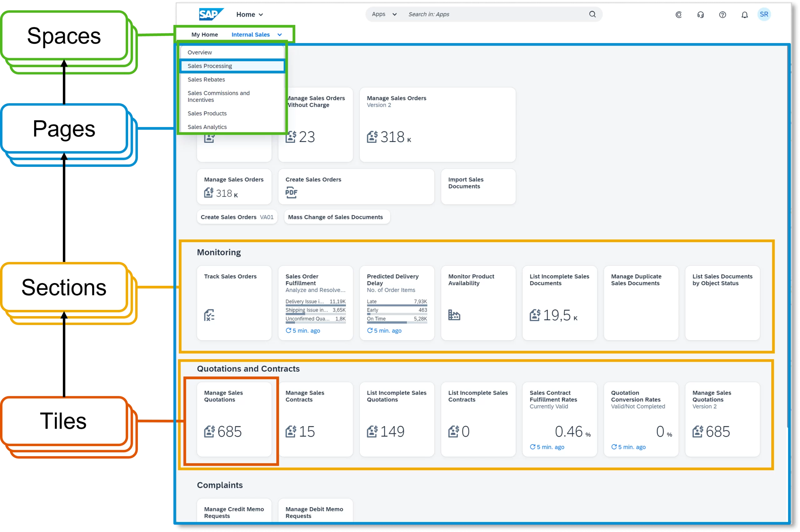Choose Sales Rebates page
This screenshot has width=800, height=532.
point(232,79)
